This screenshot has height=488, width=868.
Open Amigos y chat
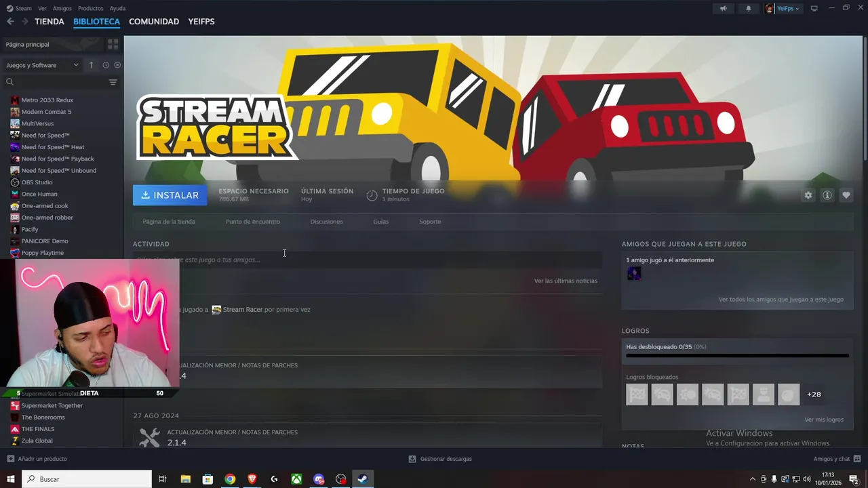pyautogui.click(x=837, y=459)
